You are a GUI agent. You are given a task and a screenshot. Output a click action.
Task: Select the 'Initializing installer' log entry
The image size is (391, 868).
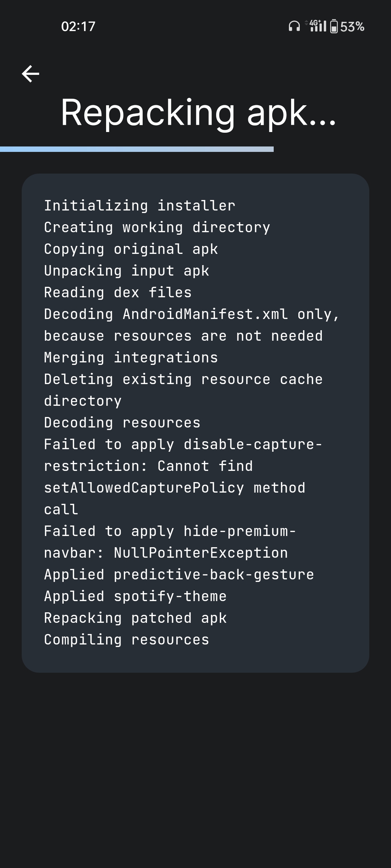point(139,205)
